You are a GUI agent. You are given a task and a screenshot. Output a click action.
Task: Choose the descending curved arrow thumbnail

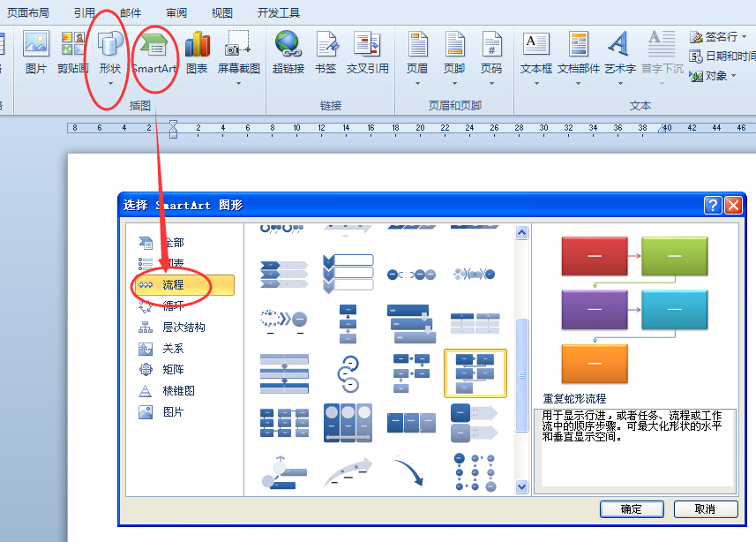410,472
